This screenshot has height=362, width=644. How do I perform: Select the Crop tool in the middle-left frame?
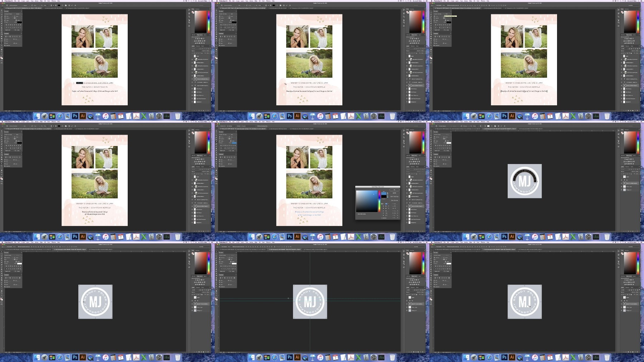point(2,140)
